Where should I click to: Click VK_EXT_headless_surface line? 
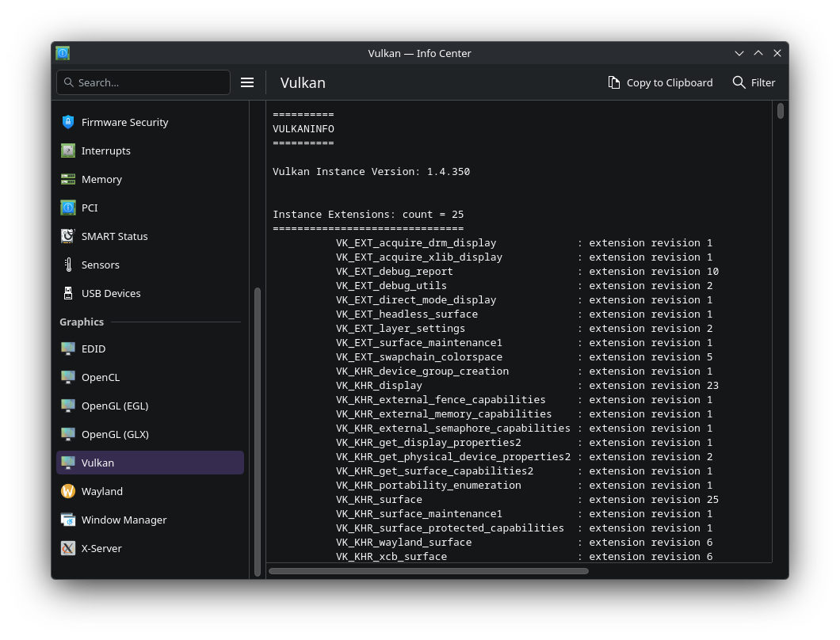524,314
